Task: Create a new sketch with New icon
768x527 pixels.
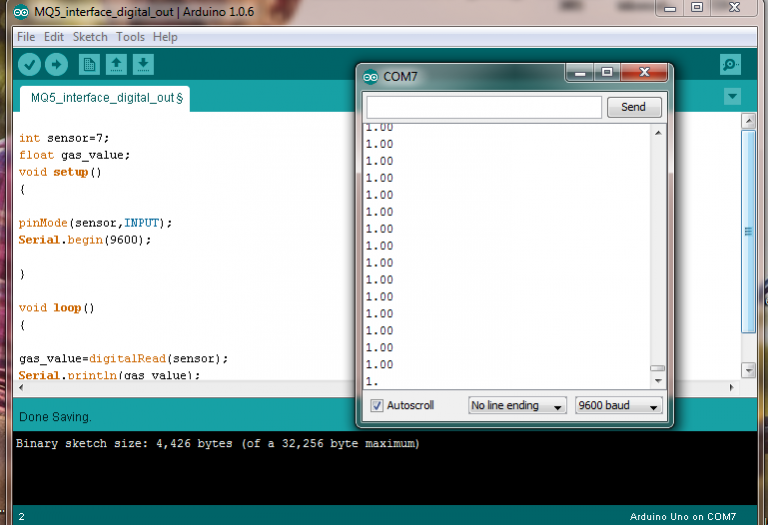Action: click(x=89, y=64)
